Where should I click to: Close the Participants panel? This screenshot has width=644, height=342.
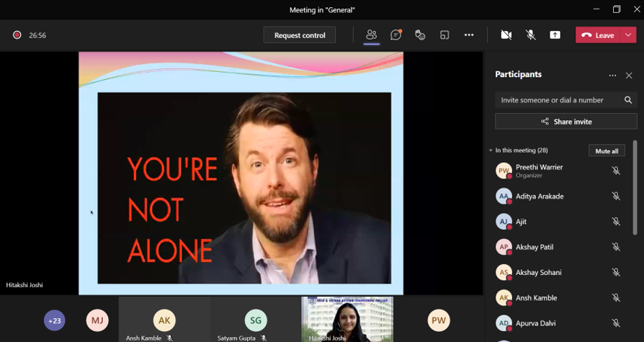point(629,76)
